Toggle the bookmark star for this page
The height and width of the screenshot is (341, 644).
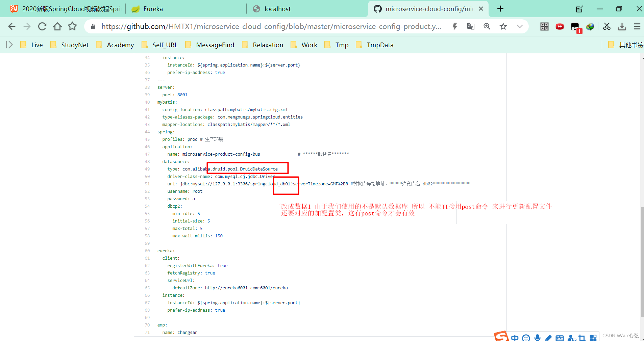click(x=503, y=27)
